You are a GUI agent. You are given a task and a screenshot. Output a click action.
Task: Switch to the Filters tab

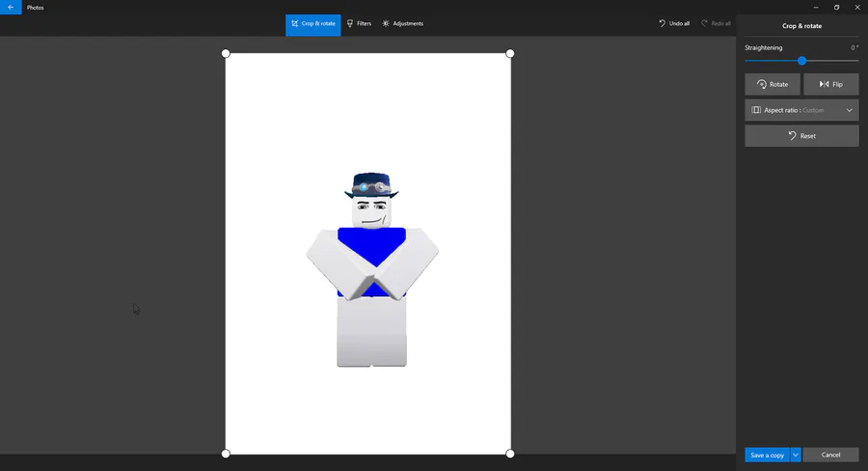coord(360,24)
